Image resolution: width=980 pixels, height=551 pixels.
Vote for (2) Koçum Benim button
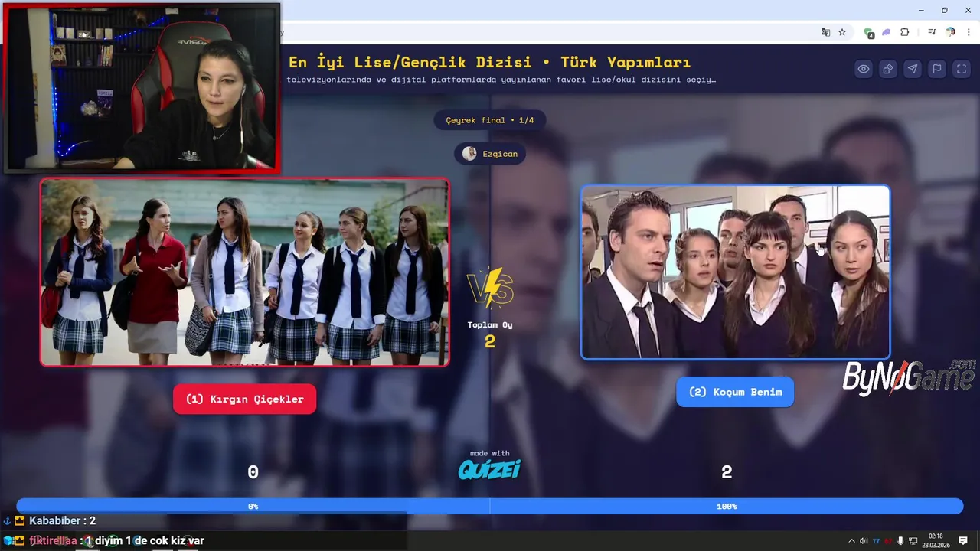coord(735,392)
